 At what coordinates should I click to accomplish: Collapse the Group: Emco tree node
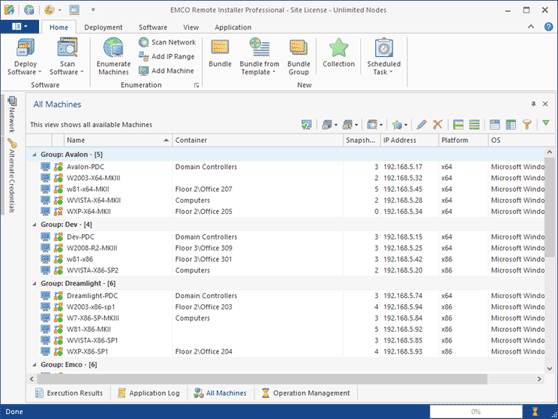pos(35,365)
